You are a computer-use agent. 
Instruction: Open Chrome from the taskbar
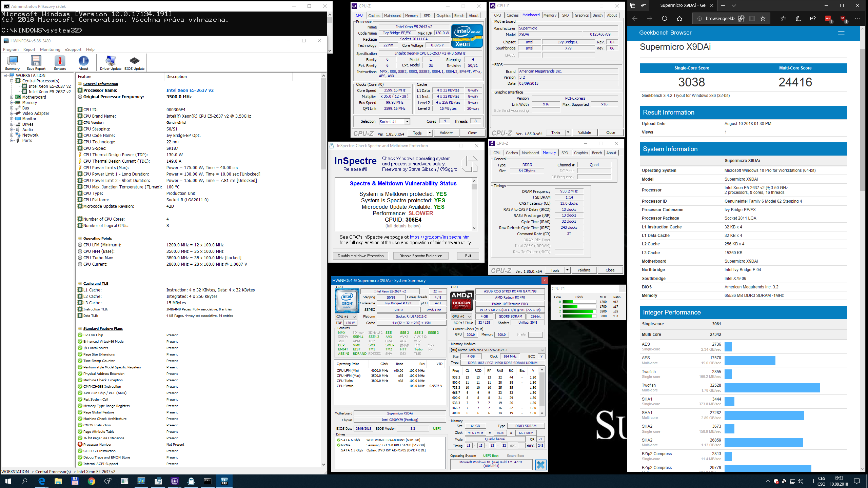92,481
